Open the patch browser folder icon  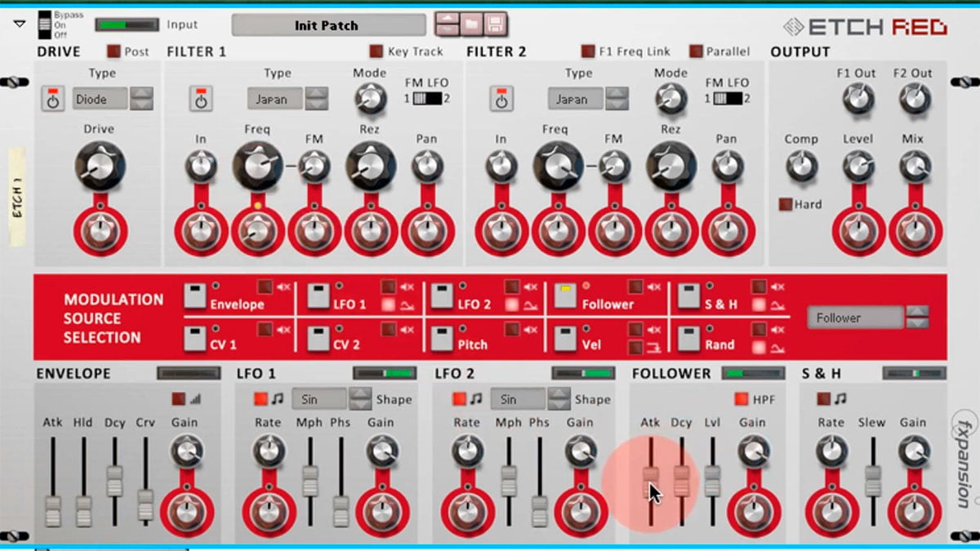click(x=471, y=24)
